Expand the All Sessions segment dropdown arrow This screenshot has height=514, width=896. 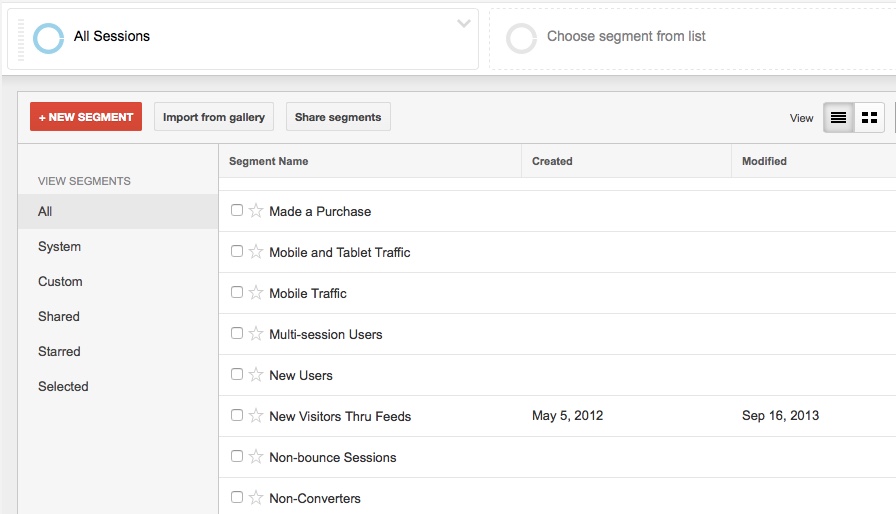(x=464, y=24)
